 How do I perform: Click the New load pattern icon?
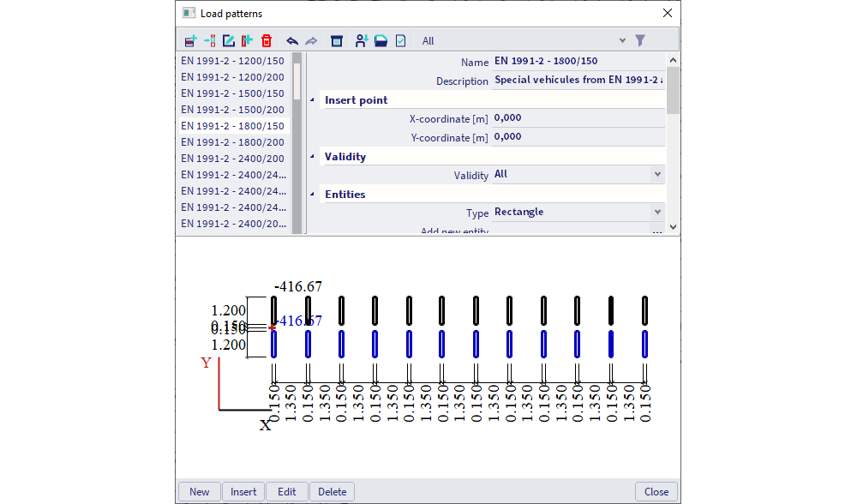point(189,40)
